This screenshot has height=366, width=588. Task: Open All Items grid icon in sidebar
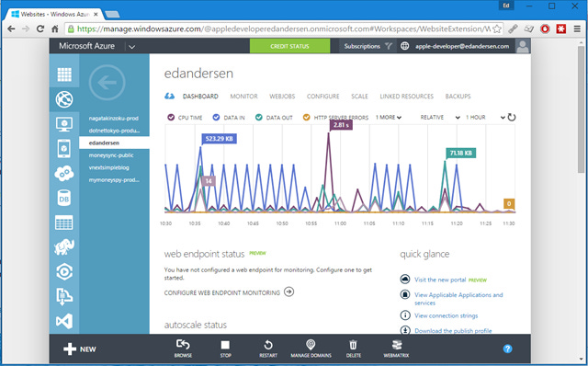click(64, 74)
